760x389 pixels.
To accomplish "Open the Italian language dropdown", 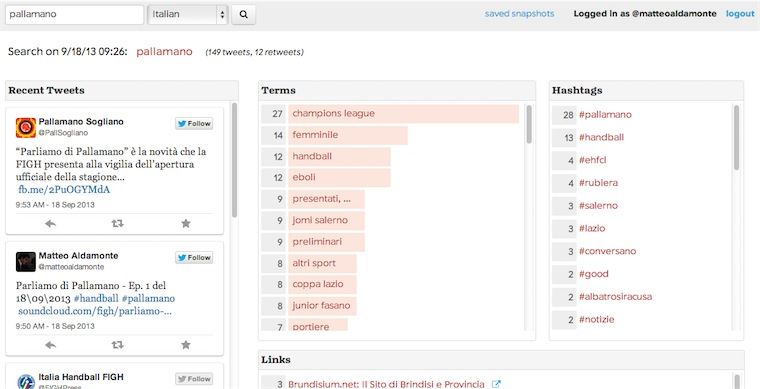I will [x=188, y=15].
